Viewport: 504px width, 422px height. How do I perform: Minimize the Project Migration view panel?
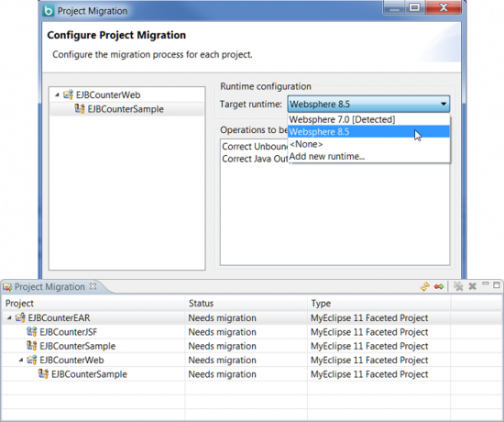click(x=486, y=283)
